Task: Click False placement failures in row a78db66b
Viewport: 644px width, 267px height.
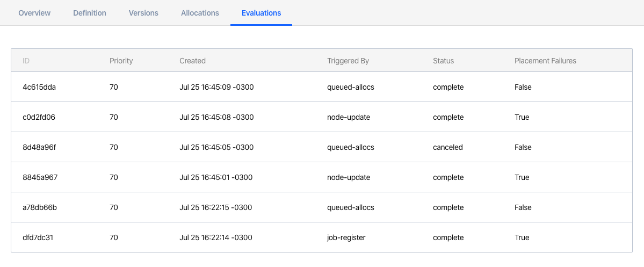Action: (523, 207)
